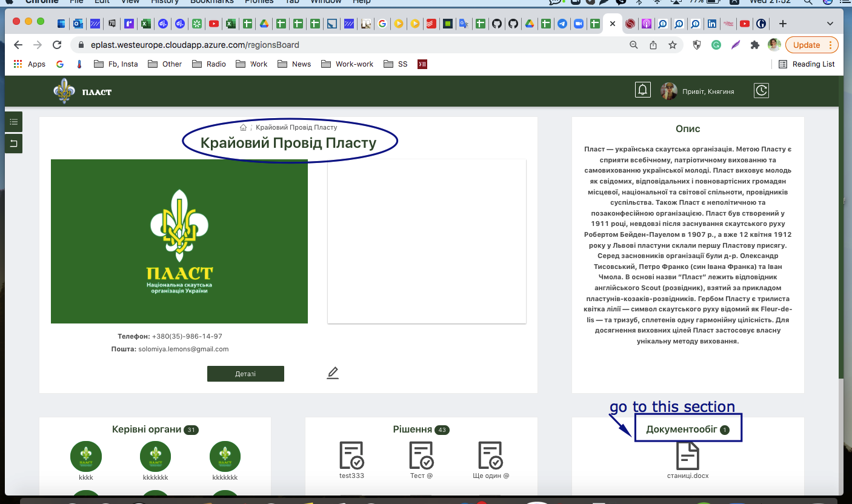Click the phone number +380(35)-986-14-97
Screen dimensions: 852x504
[187, 336]
